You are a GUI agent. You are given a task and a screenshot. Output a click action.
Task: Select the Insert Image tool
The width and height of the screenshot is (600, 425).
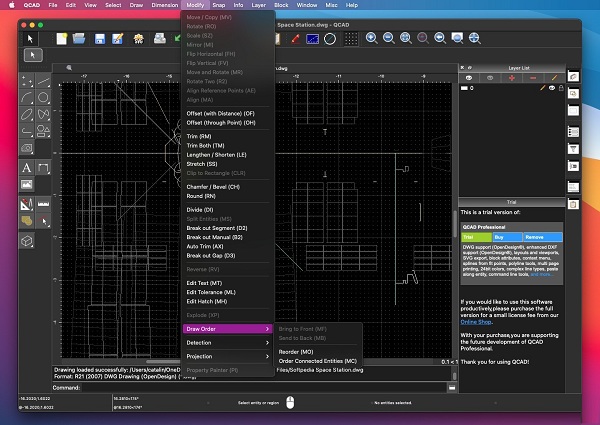(27, 184)
